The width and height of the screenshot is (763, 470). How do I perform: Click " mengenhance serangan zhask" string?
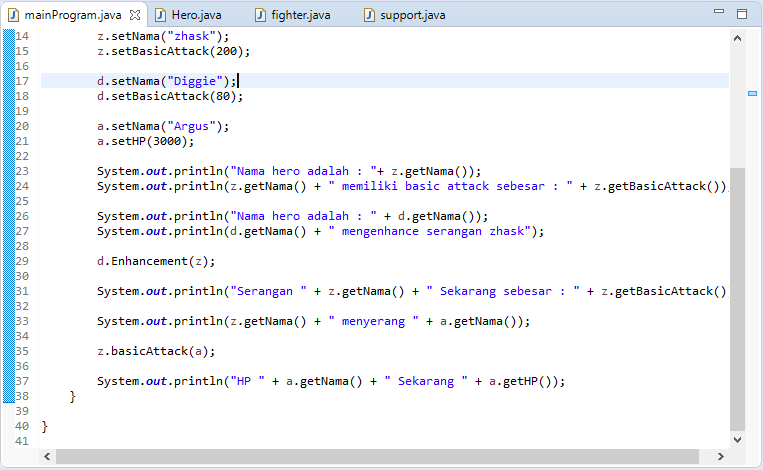[429, 231]
